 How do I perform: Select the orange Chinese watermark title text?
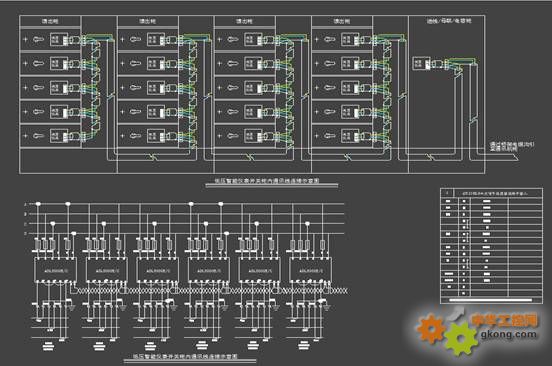(504, 320)
